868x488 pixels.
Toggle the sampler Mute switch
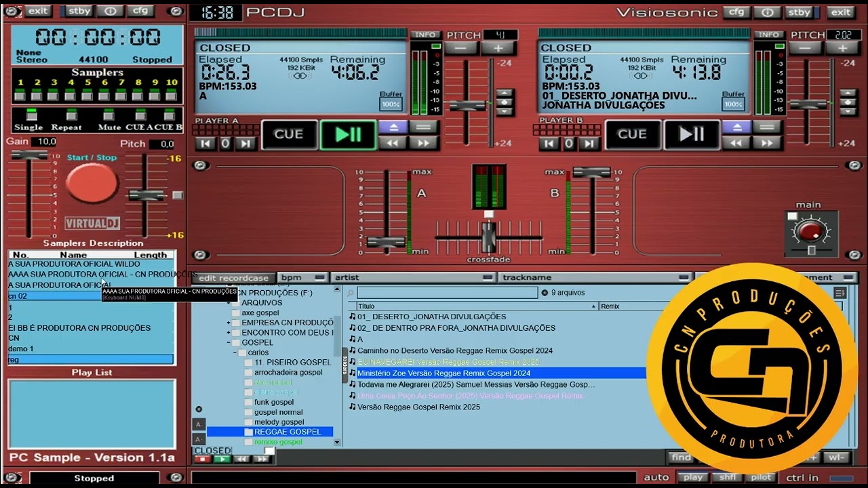click(108, 115)
